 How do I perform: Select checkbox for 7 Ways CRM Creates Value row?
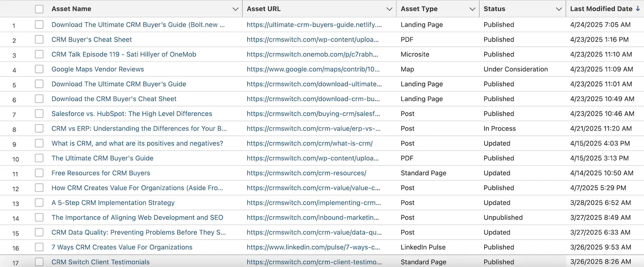tap(39, 247)
